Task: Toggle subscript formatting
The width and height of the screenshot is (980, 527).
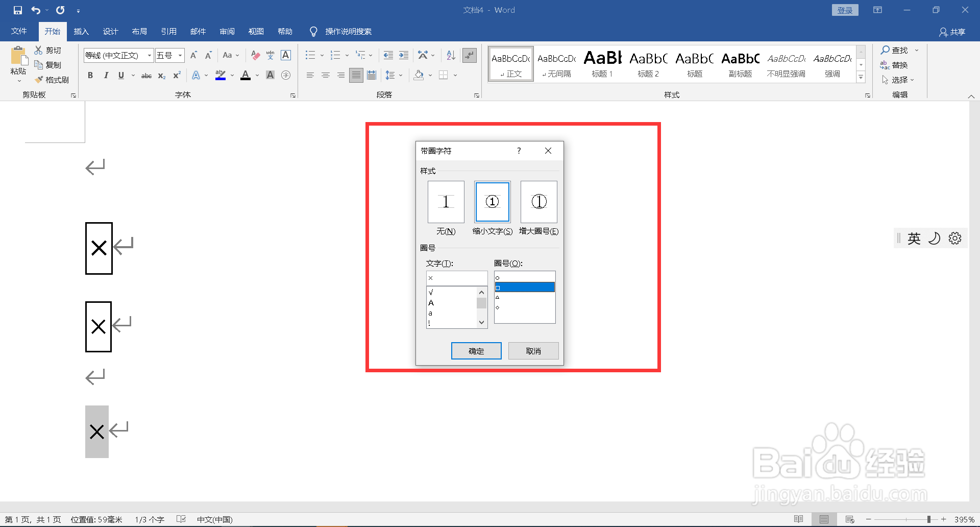Action: 162,76
